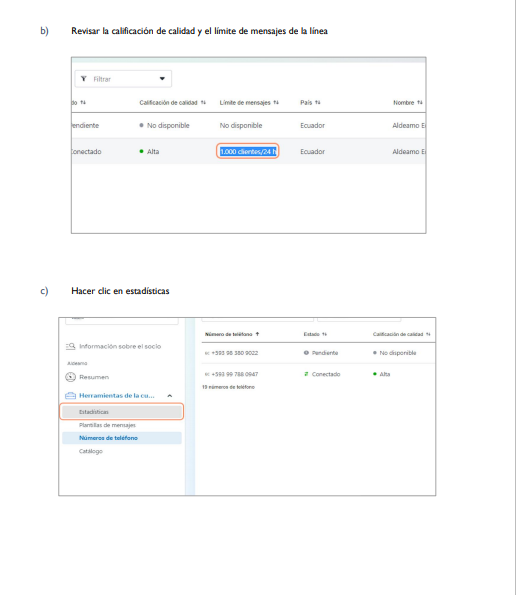The width and height of the screenshot is (516, 595).
Task: Select the highlighted 1.000 clientes/24 h value
Action: (248, 151)
